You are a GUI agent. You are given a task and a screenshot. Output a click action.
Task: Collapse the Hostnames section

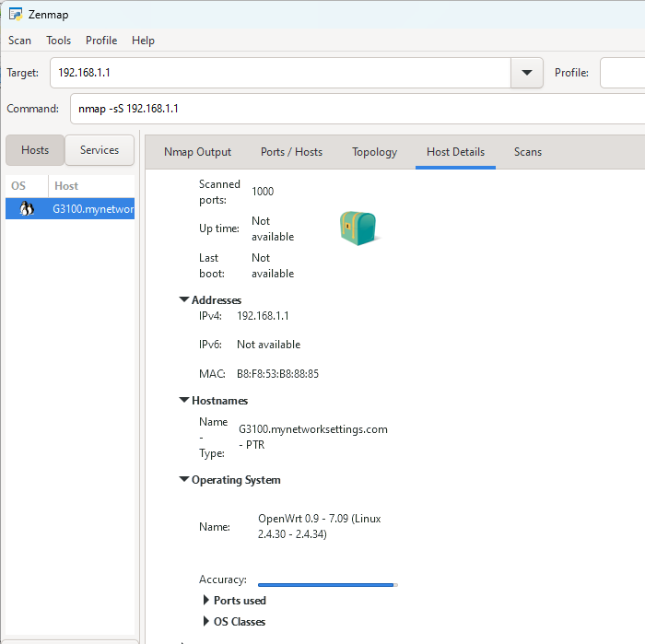click(x=184, y=400)
